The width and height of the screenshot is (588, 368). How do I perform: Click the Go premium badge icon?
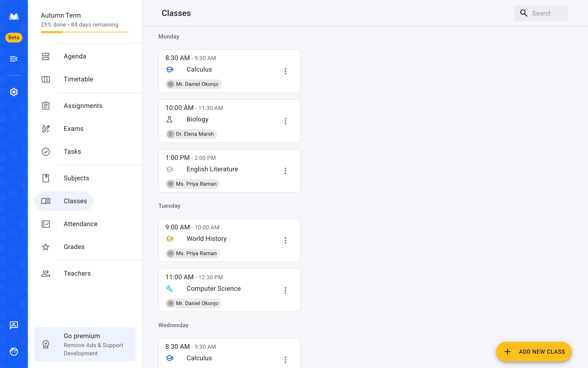point(46,344)
